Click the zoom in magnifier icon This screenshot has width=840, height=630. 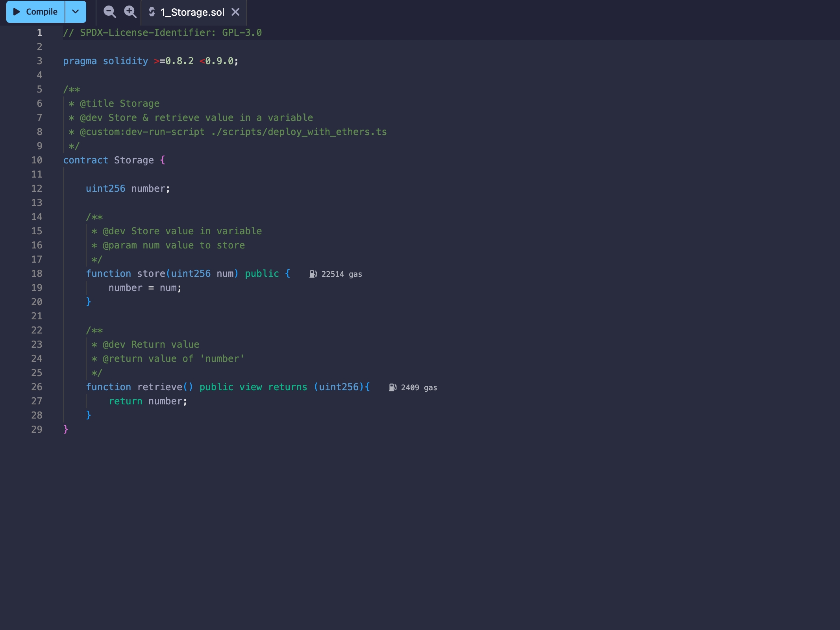(130, 12)
